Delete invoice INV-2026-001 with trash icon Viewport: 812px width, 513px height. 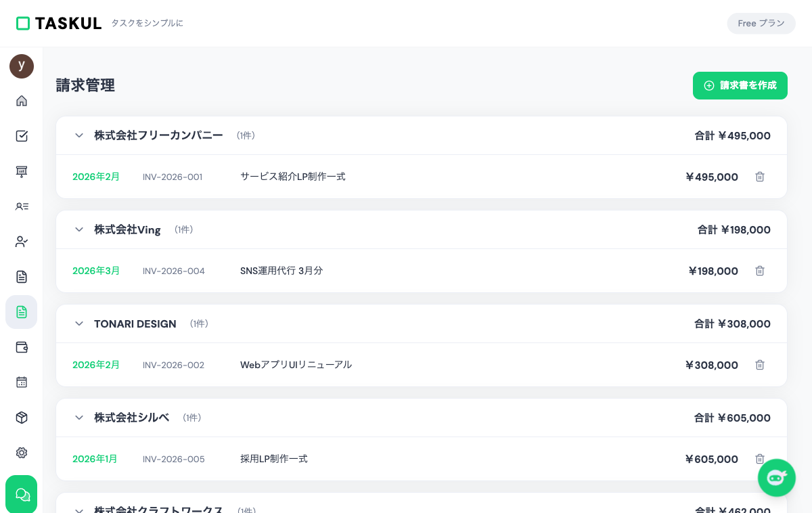pyautogui.click(x=760, y=177)
